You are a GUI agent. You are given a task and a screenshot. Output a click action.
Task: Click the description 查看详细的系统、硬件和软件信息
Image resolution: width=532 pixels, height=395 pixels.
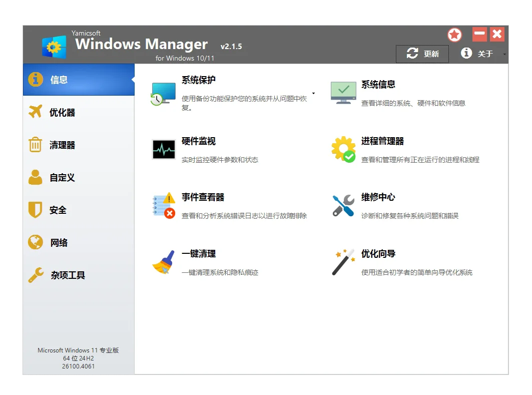[x=413, y=103]
